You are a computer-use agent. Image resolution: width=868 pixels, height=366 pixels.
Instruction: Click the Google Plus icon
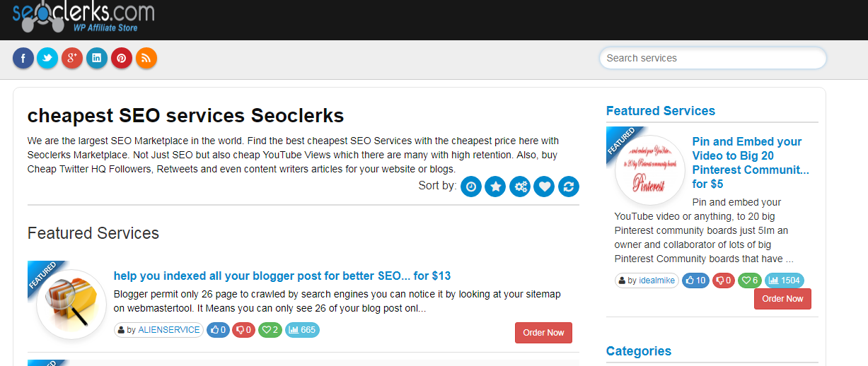pos(72,58)
